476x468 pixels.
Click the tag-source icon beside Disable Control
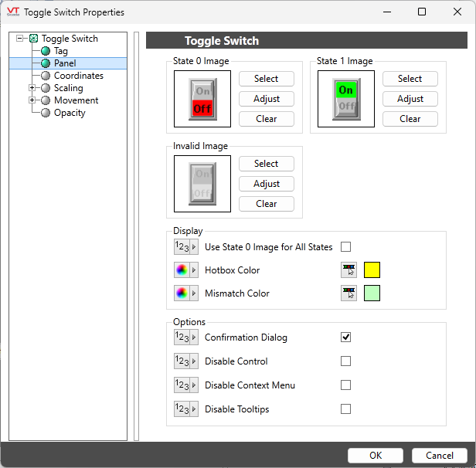coord(186,361)
